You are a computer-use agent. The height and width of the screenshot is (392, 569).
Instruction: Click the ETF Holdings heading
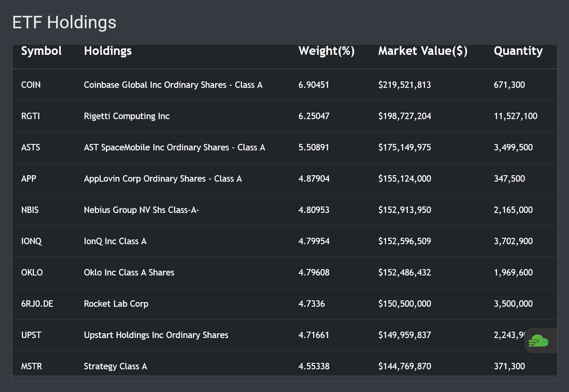click(64, 22)
